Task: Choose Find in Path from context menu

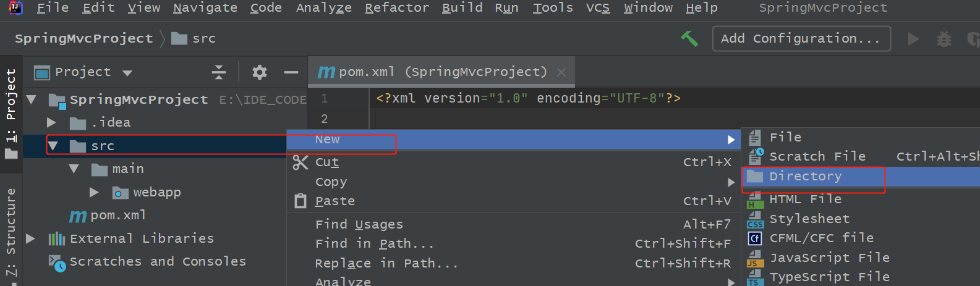Action: pyautogui.click(x=374, y=244)
